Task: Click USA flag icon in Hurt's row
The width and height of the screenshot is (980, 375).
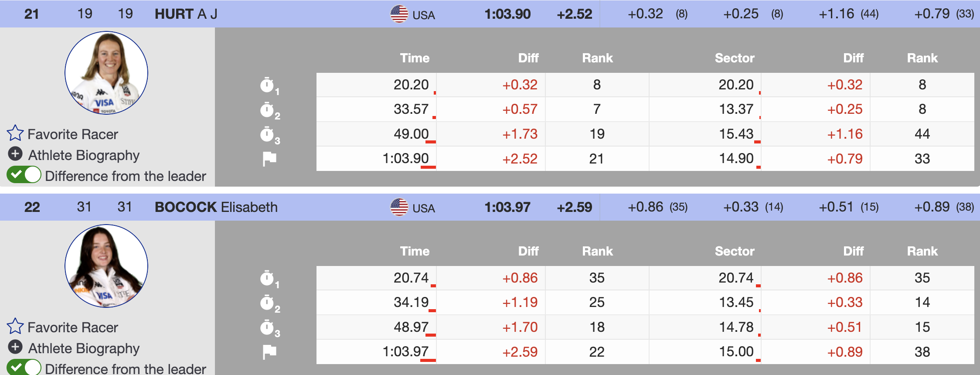Action: click(x=399, y=14)
